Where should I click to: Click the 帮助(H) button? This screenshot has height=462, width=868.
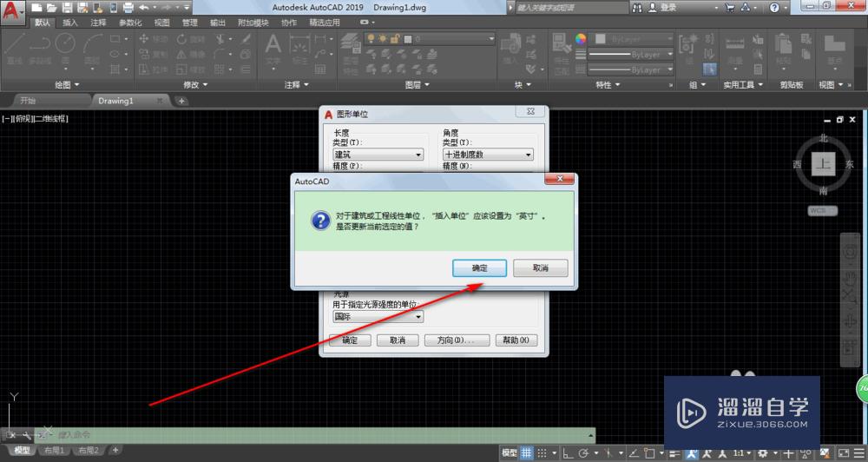coord(516,340)
